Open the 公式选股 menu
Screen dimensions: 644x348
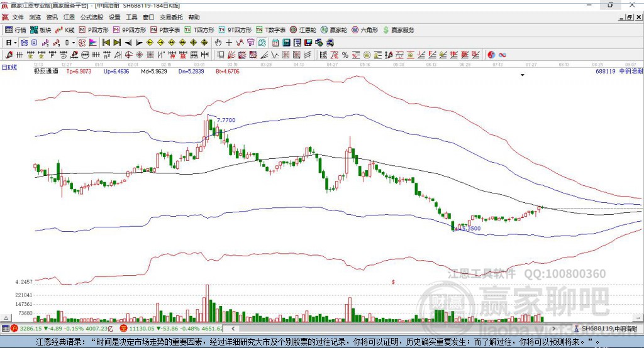click(92, 17)
